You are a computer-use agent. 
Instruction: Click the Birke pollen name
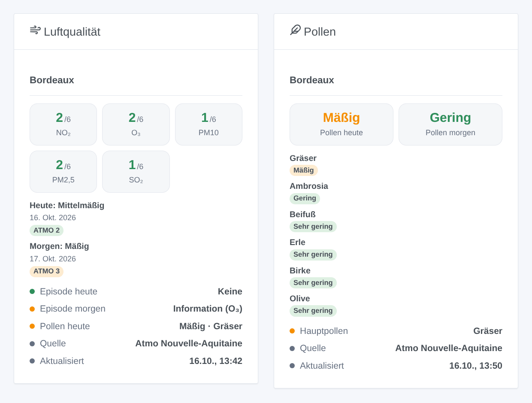pyautogui.click(x=300, y=271)
